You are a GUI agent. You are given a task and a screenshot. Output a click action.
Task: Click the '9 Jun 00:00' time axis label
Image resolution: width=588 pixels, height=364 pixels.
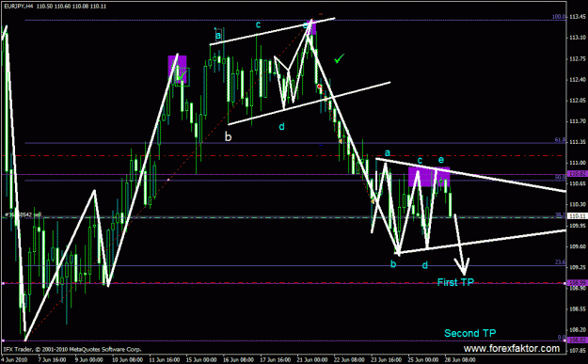point(89,360)
